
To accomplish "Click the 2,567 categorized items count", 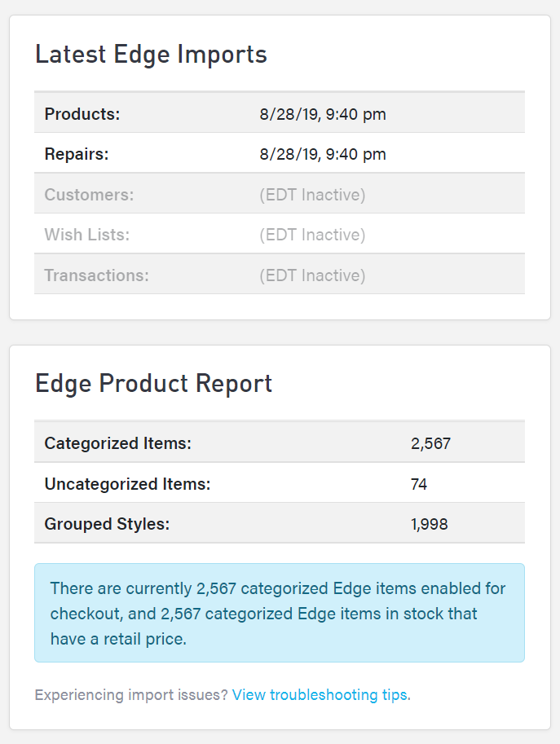I will click(x=430, y=443).
